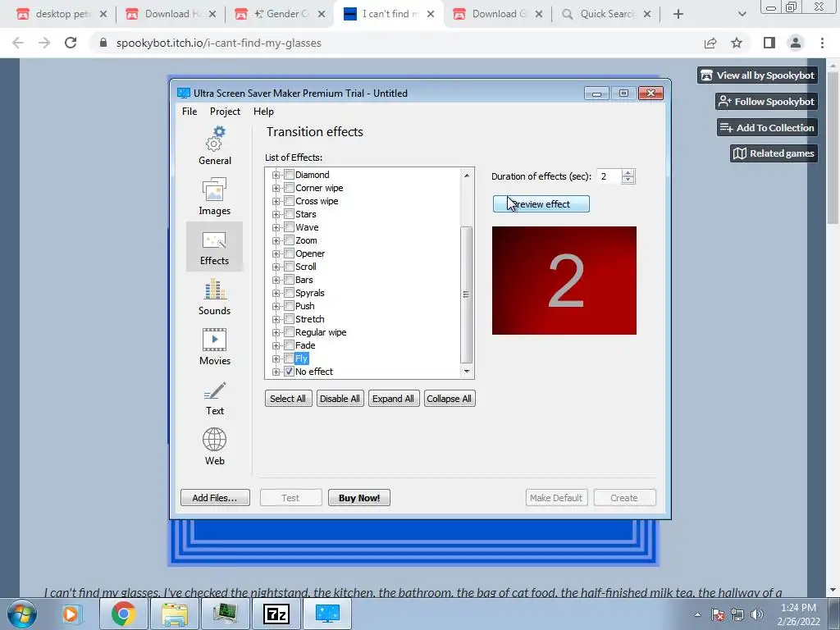840x630 pixels.
Task: Open the Text section
Action: pyautogui.click(x=214, y=398)
